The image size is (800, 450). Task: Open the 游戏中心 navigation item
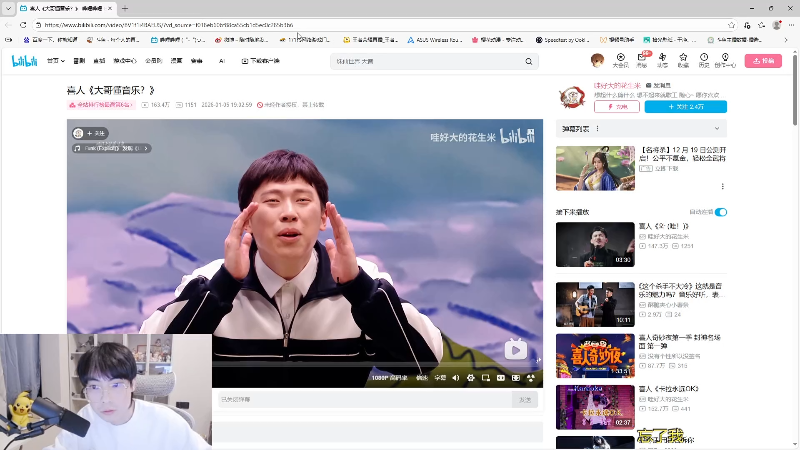(125, 61)
